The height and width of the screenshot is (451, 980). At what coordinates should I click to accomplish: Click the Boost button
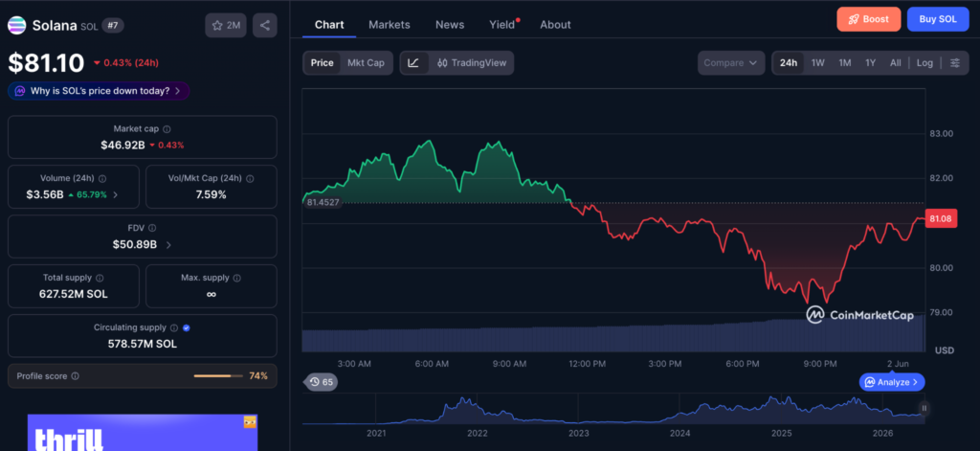coord(869,19)
